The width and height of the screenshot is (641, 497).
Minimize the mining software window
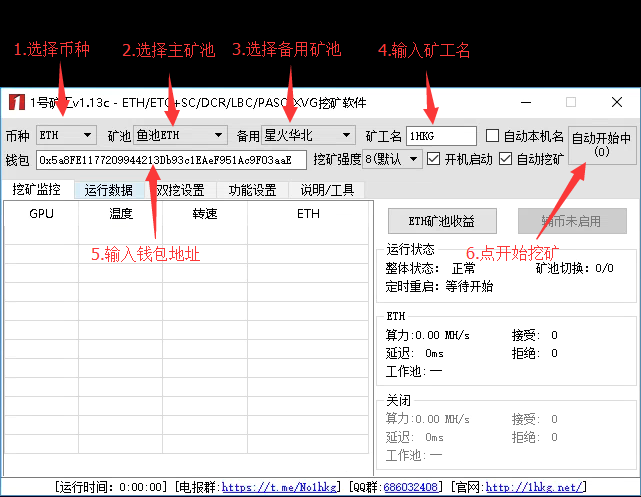pyautogui.click(x=525, y=102)
